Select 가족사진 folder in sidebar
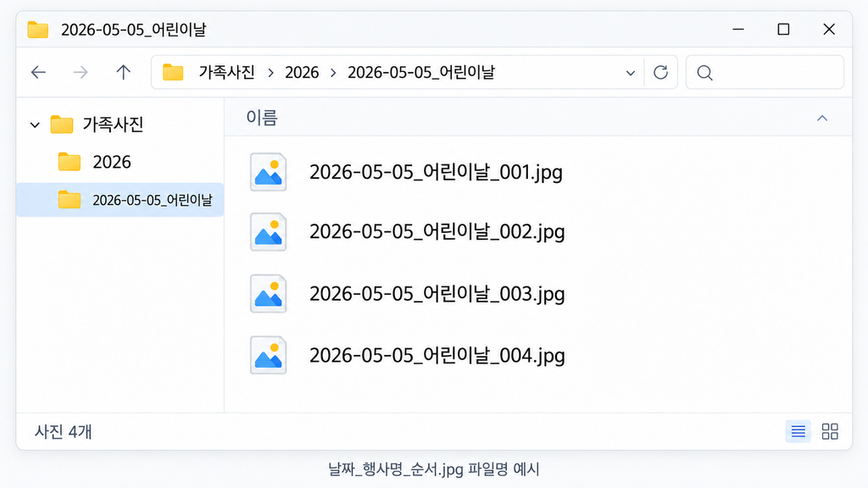Screen dimensions: 868x488 click(x=113, y=124)
